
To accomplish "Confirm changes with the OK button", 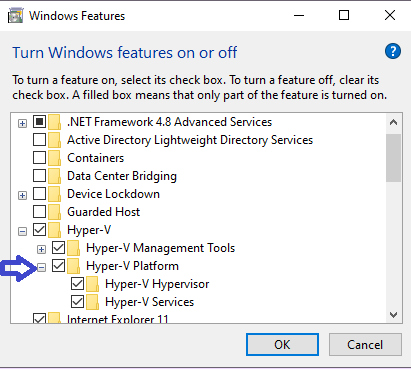I will pyautogui.click(x=282, y=345).
